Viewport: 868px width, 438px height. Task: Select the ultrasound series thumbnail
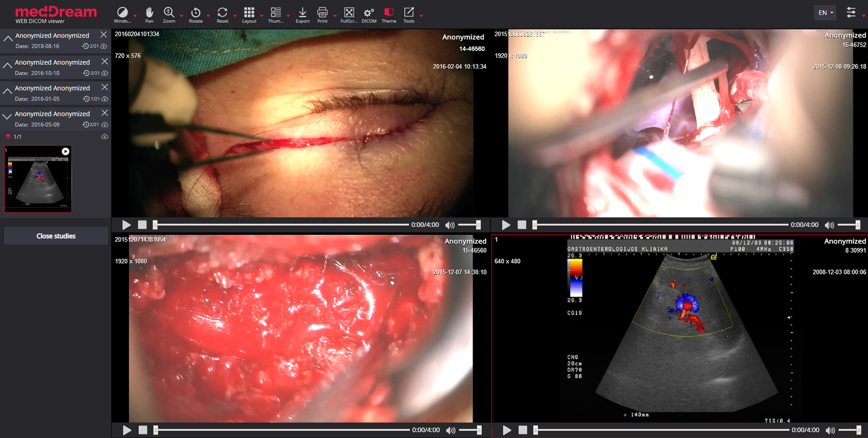coord(38,179)
